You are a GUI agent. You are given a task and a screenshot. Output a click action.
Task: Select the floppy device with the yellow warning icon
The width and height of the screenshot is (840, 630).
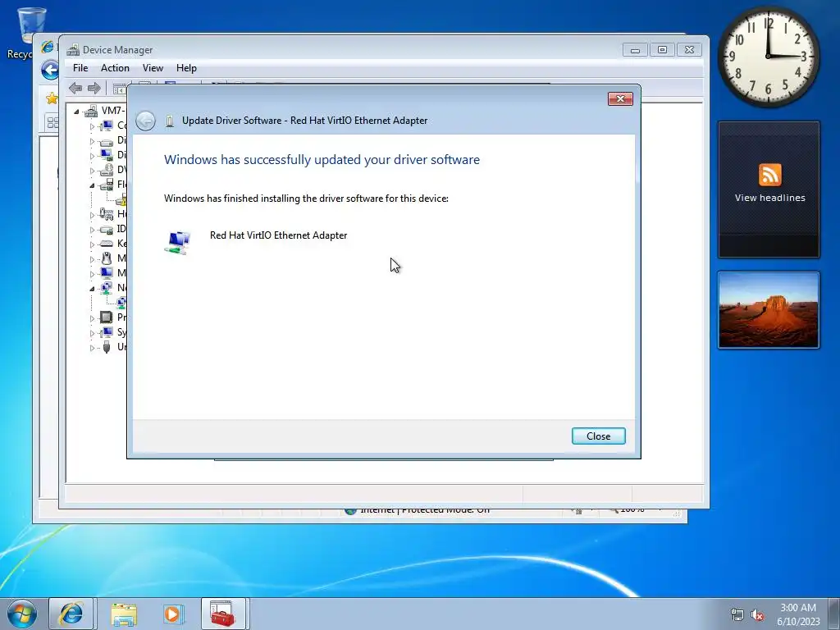point(121,200)
